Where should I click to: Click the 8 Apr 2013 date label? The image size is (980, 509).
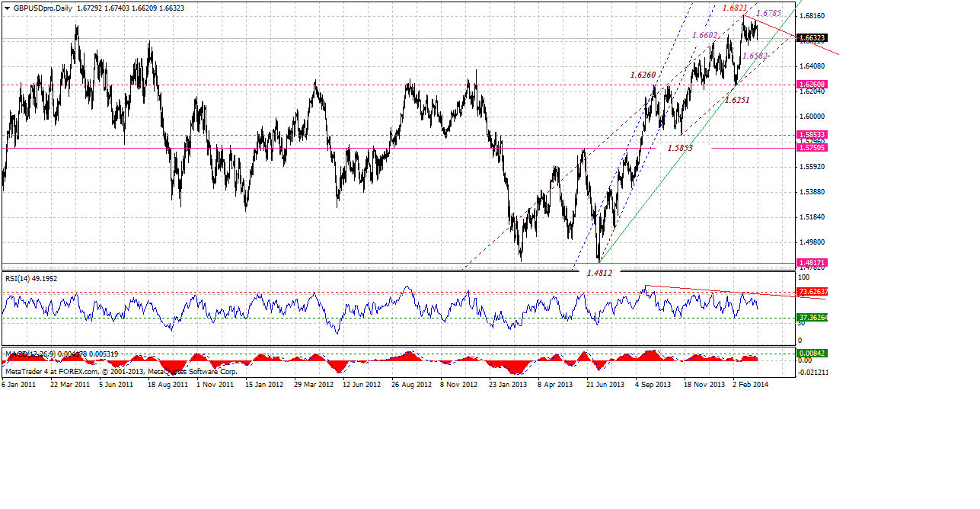pos(555,385)
